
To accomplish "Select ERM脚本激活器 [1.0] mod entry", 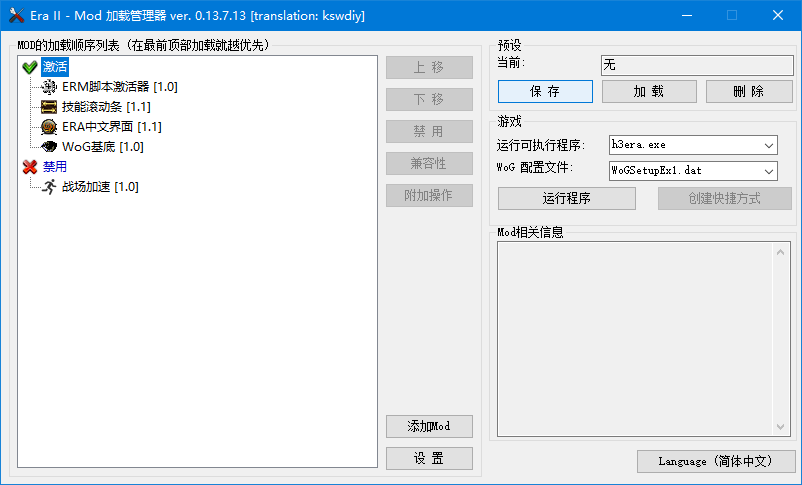I will 120,87.
